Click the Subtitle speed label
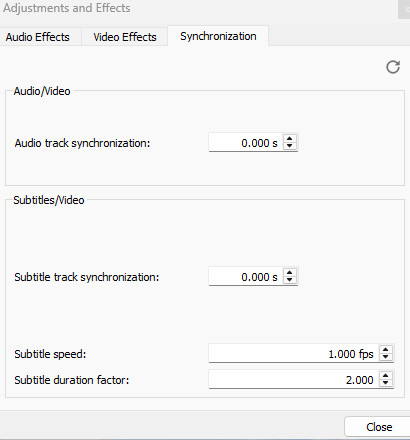 50,354
